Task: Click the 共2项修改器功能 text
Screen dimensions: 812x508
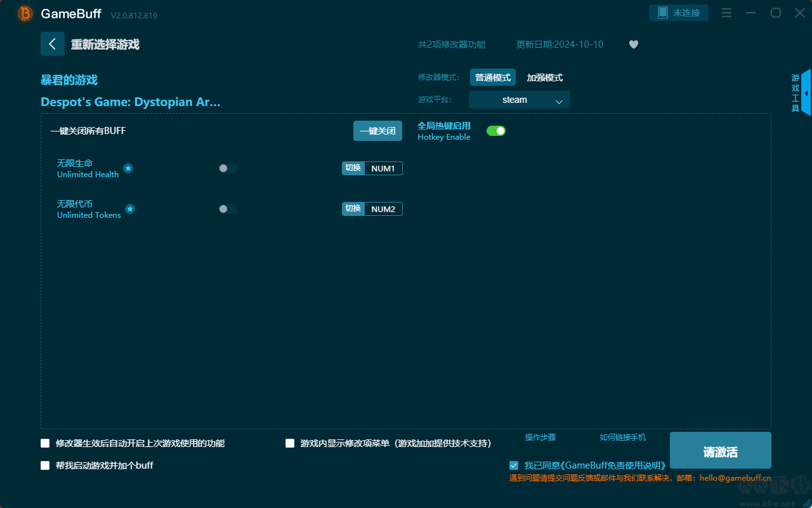Action: pos(452,44)
